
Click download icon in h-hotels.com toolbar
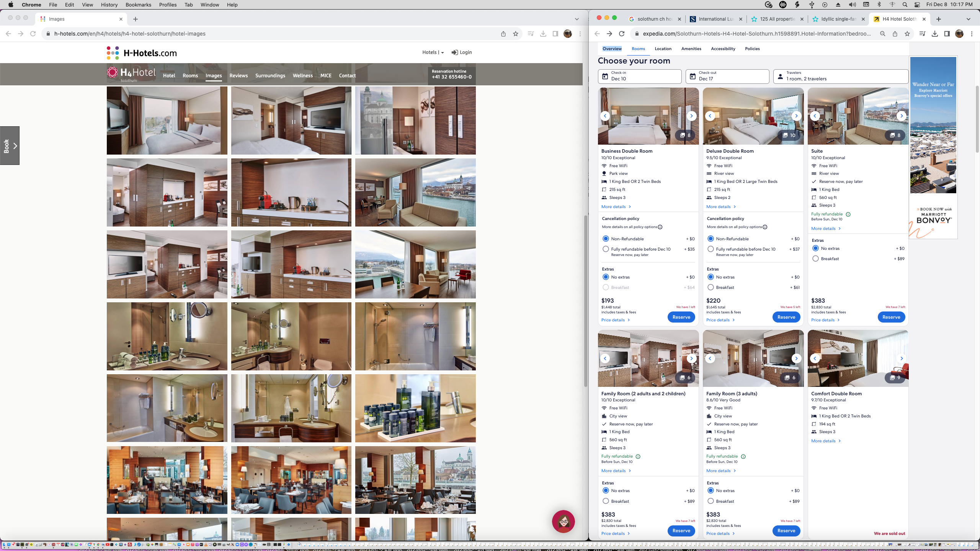pos(543,34)
